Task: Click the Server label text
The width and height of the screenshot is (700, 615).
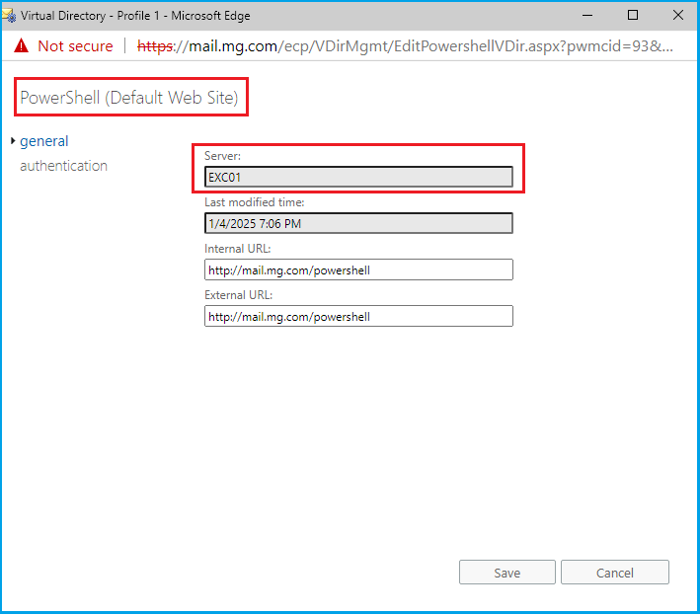Action: [x=222, y=156]
